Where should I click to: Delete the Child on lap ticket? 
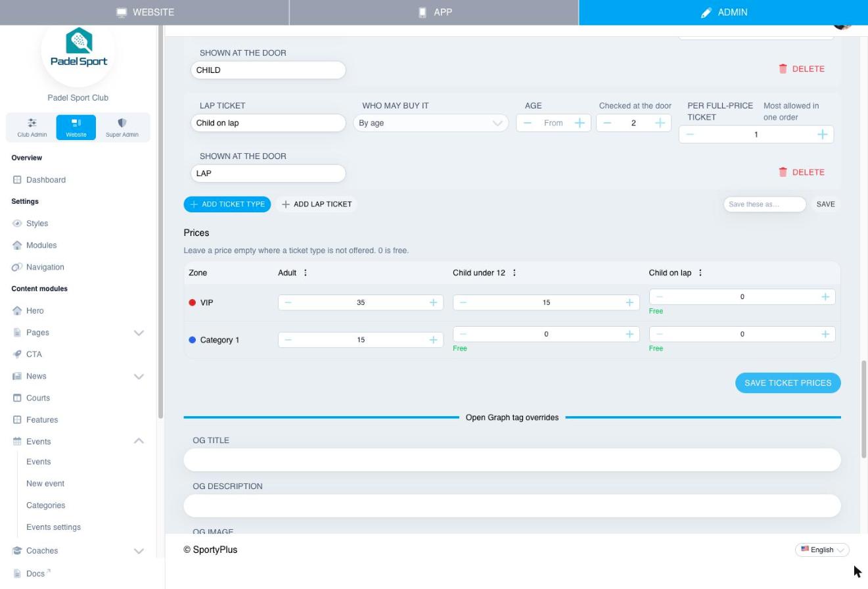801,172
